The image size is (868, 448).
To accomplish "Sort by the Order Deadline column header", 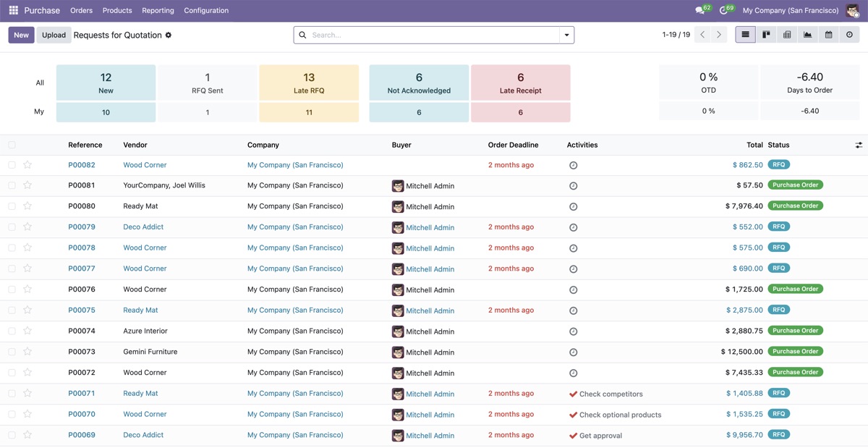I will (513, 145).
